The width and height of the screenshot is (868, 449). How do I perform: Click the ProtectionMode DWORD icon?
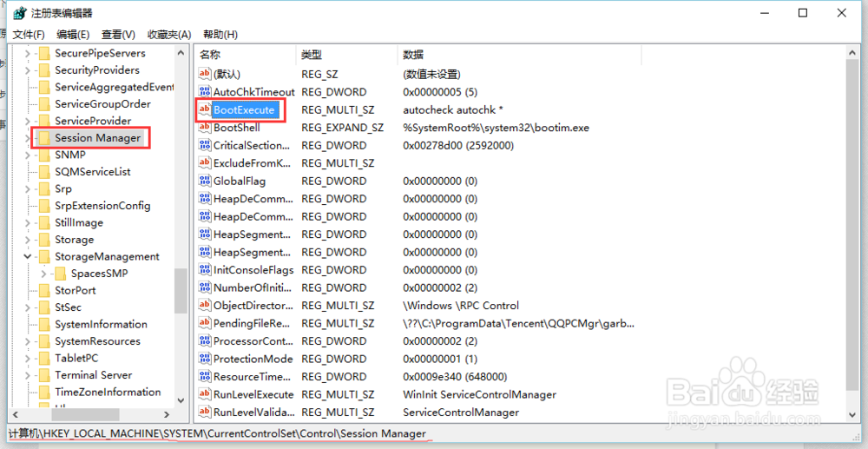pos(205,359)
